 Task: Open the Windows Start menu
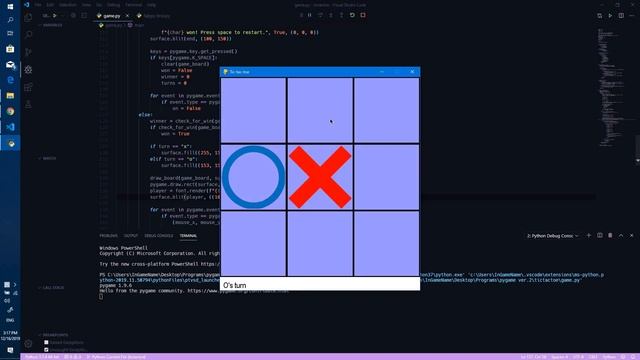[x=10, y=6]
